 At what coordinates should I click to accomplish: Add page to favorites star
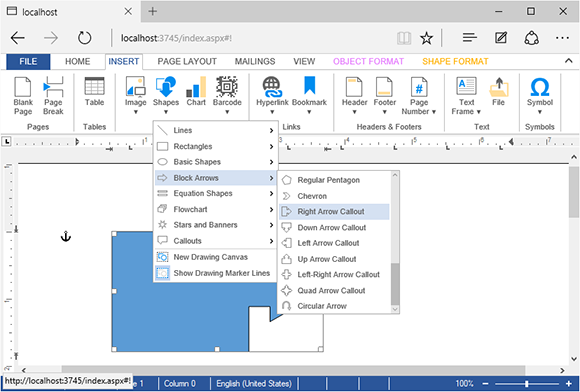click(x=426, y=38)
